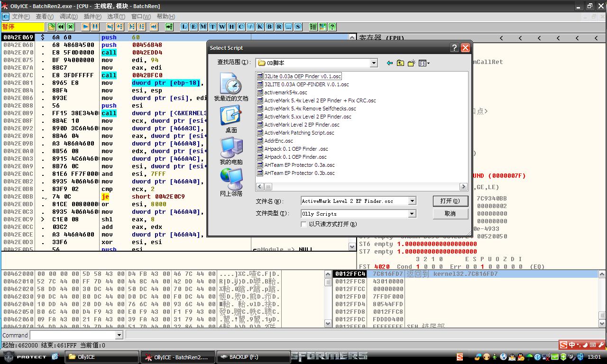The image size is (607, 364).
Task: Go up one folder level
Action: [x=400, y=63]
